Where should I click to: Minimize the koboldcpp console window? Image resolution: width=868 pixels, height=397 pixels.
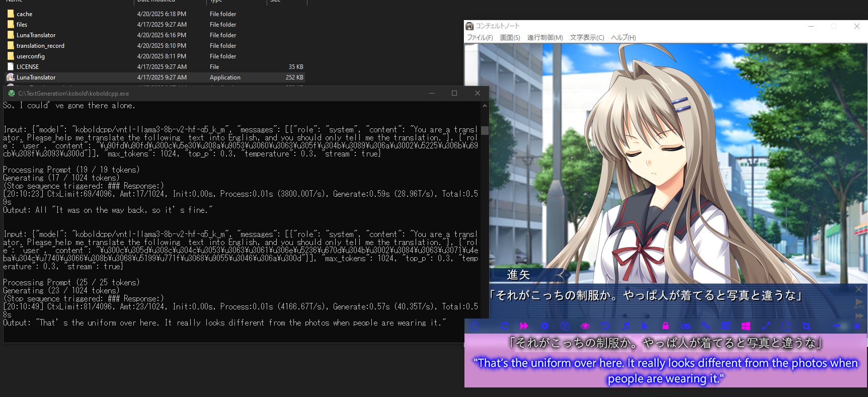coord(432,93)
